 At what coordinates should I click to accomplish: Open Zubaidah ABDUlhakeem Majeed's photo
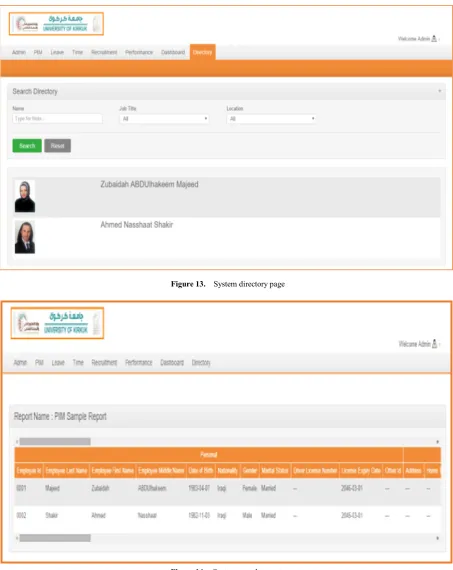point(25,196)
